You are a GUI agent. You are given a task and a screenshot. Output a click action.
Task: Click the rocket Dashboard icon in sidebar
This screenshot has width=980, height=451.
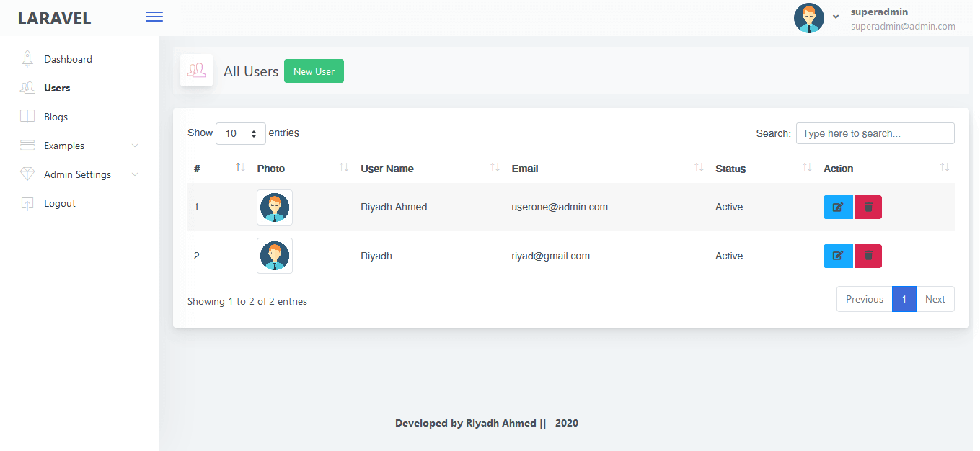click(x=27, y=59)
